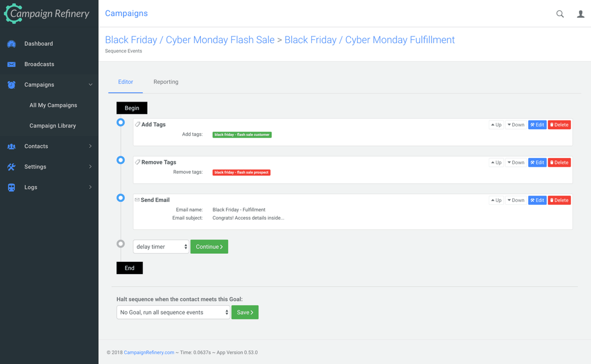Open All My Campaigns menu item
Viewport: 591px width, 364px height.
click(x=53, y=105)
